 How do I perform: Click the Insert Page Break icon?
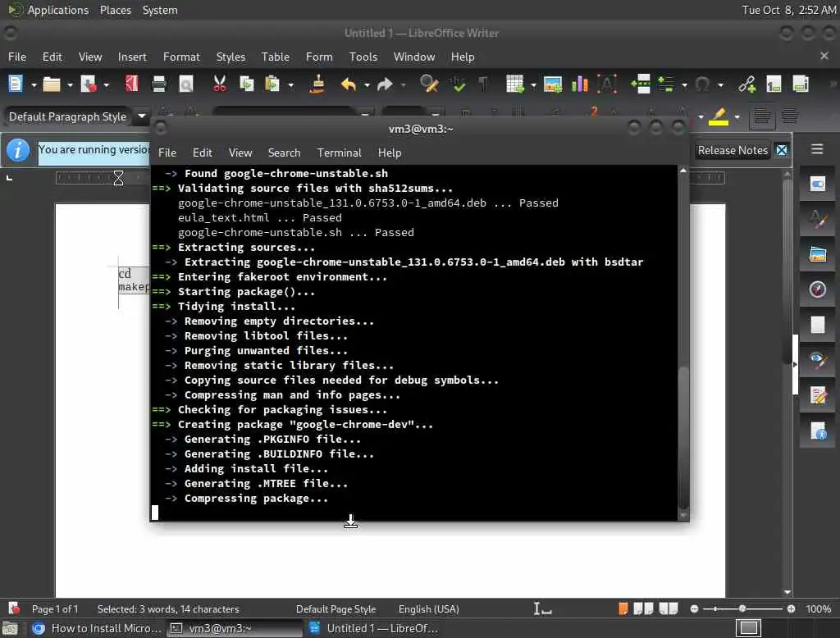640,84
